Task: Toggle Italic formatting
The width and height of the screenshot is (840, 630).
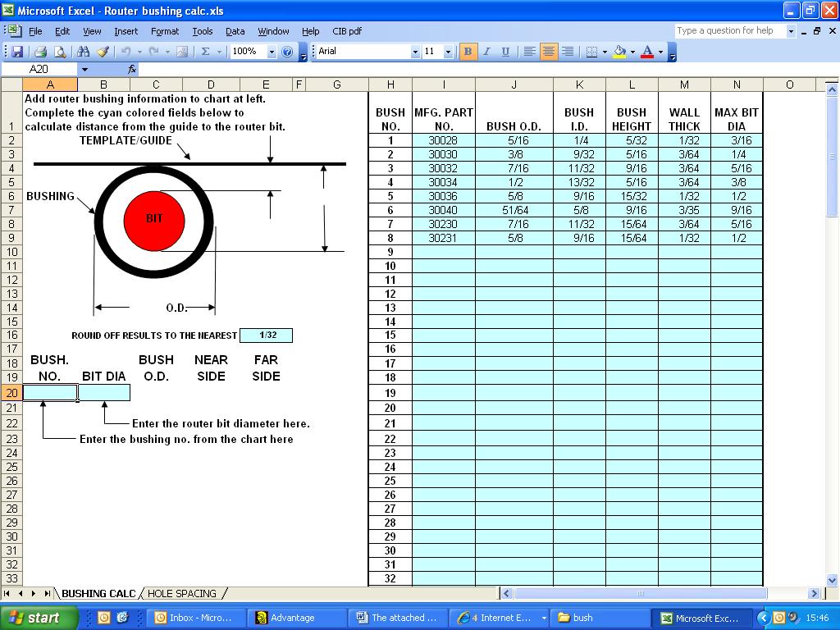Action: [486, 52]
